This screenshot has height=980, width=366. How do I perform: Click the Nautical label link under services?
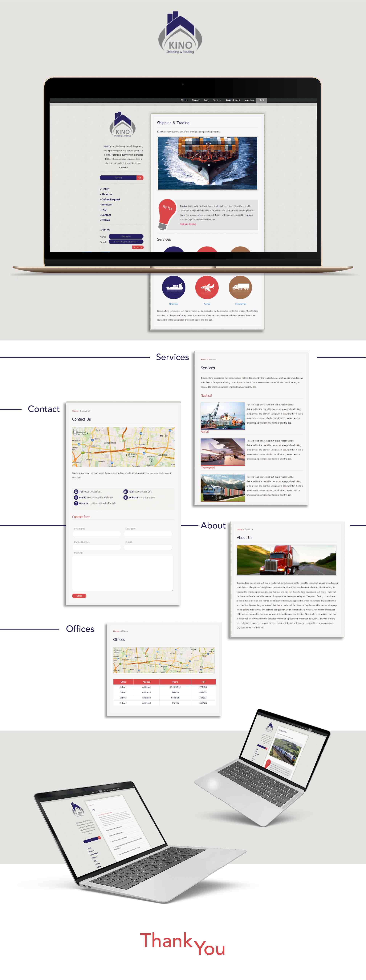pos(173,304)
